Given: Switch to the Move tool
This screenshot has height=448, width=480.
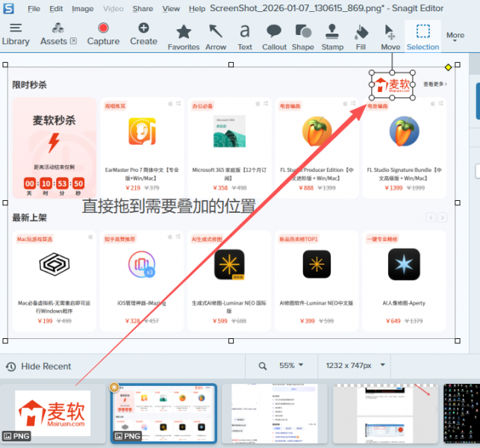Looking at the screenshot, I should [390, 36].
